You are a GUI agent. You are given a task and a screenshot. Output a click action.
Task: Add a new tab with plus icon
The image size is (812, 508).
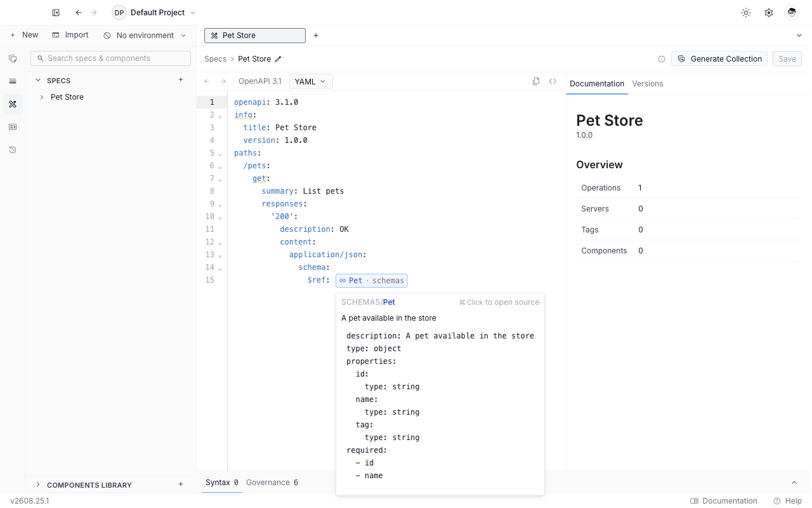coord(316,36)
